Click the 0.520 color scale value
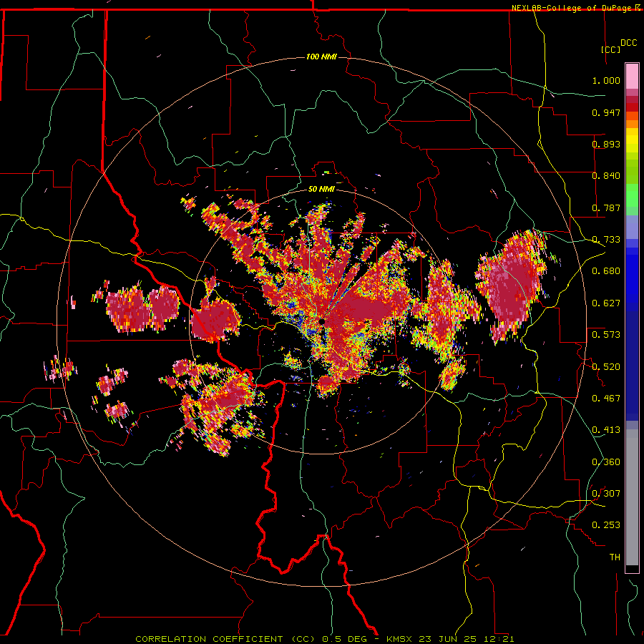This screenshot has width=644, height=644. click(606, 367)
